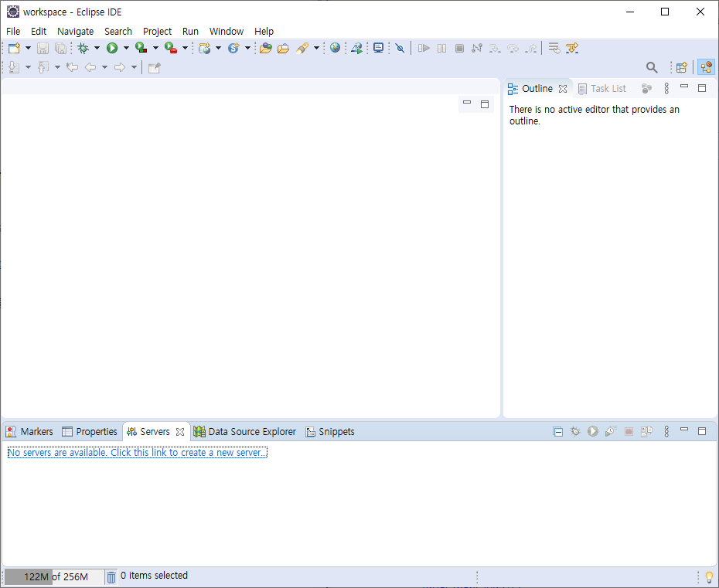719x588 pixels.
Task: Open the Coverage dropdown arrow
Action: point(155,48)
